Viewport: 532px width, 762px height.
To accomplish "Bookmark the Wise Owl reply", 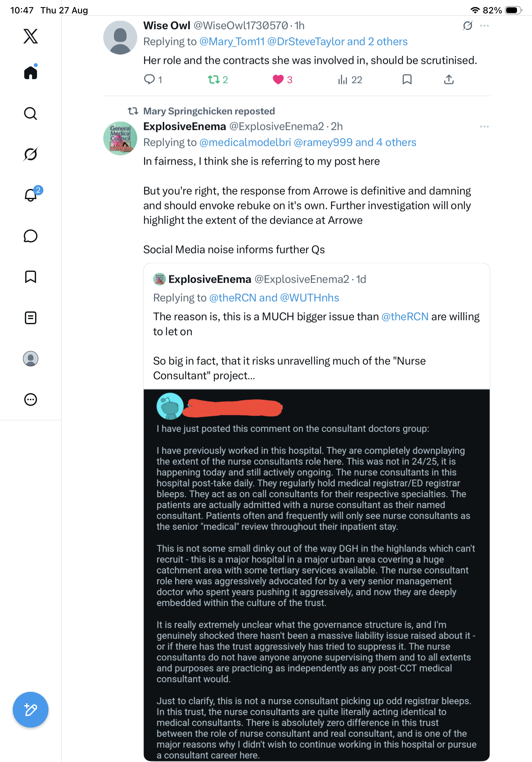I will pos(407,80).
